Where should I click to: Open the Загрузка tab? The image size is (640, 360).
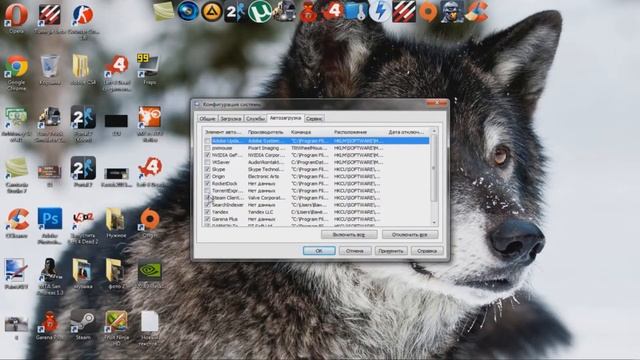point(230,119)
